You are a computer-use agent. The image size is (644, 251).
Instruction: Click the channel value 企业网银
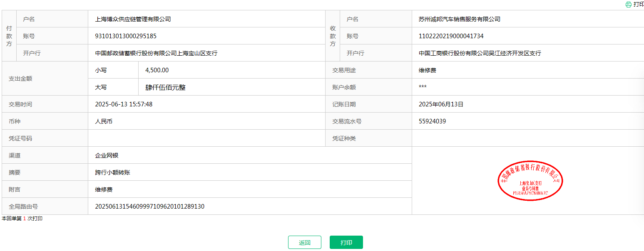click(107, 155)
